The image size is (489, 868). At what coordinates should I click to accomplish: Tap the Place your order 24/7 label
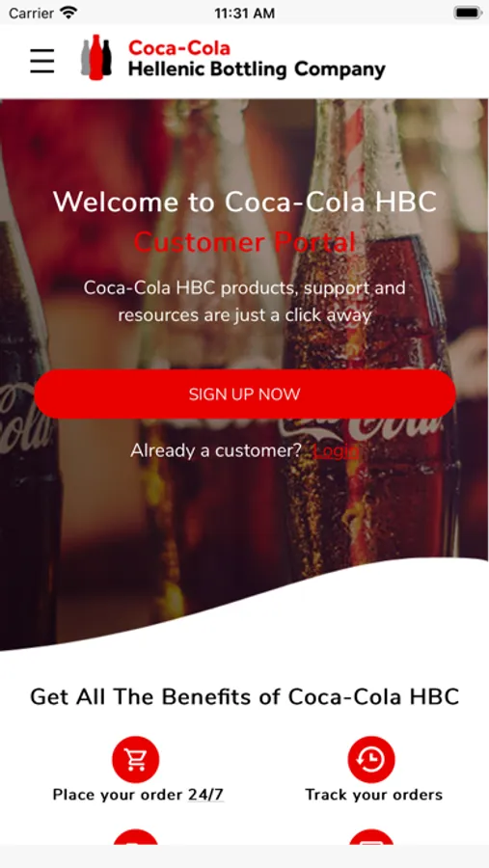[x=139, y=795]
